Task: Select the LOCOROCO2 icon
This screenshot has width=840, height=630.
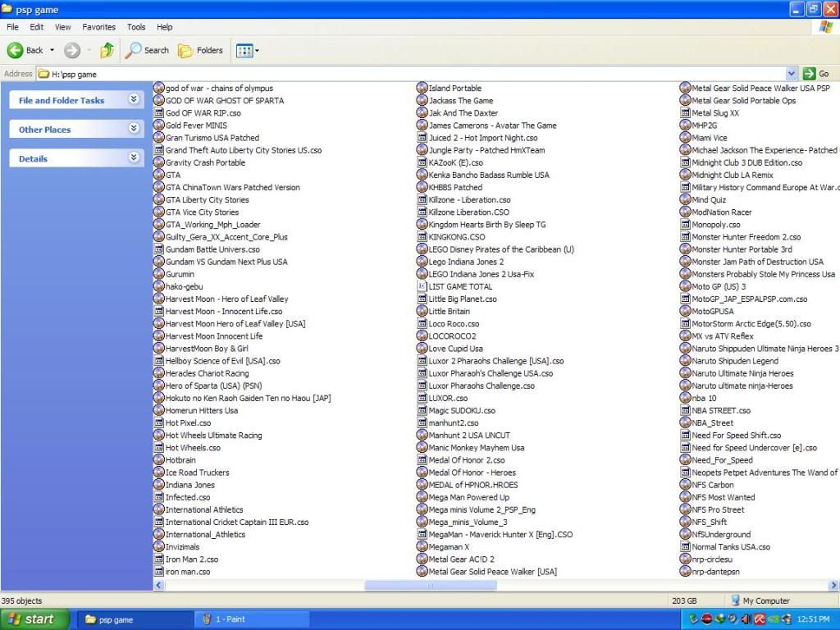Action: click(x=422, y=336)
